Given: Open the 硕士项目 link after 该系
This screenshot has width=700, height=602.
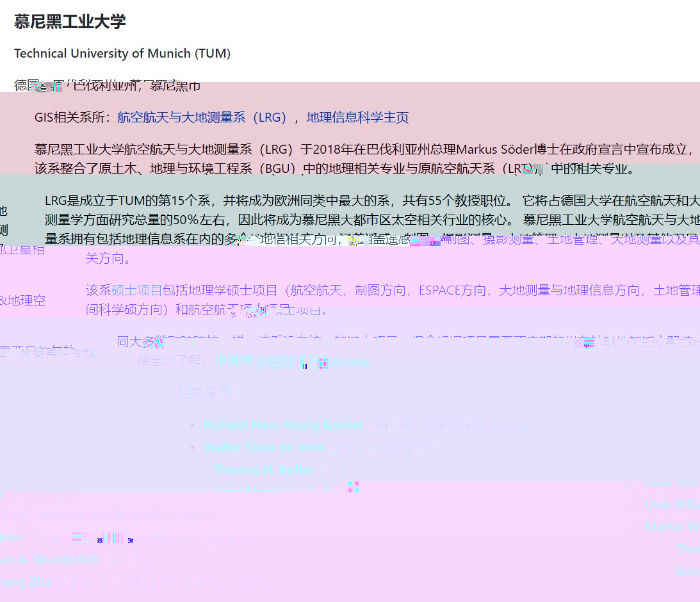Looking at the screenshot, I should [x=136, y=291].
